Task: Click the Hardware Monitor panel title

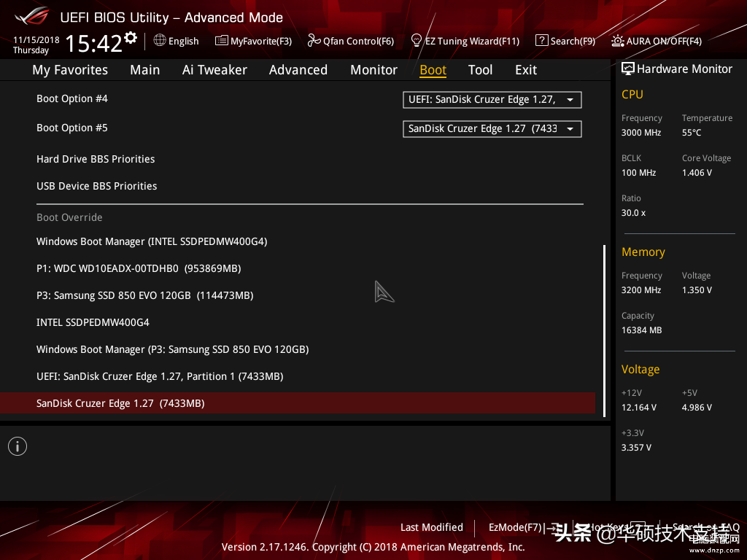Action: click(684, 69)
